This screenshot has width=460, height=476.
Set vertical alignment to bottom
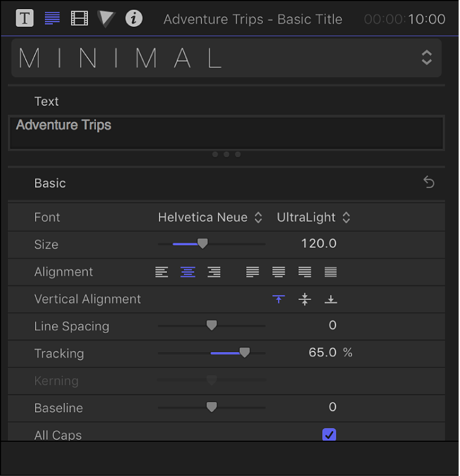pos(331,299)
